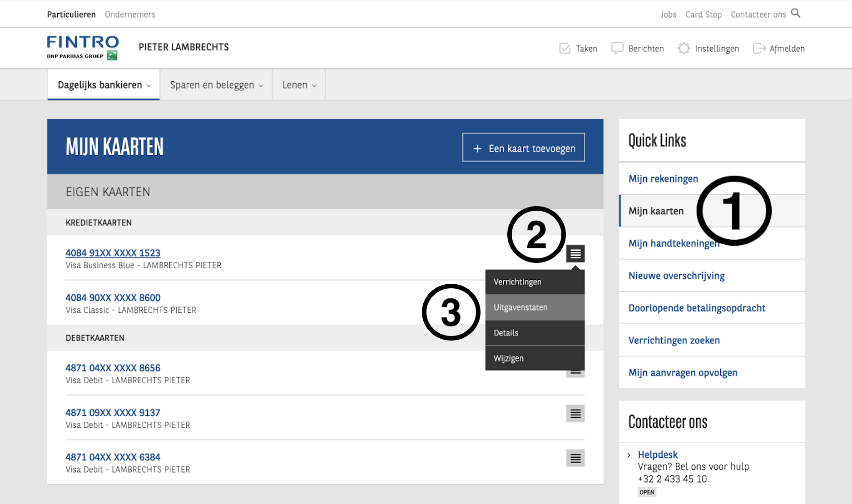Click helpdesk phone number +32 2 433 45 10

672,479
